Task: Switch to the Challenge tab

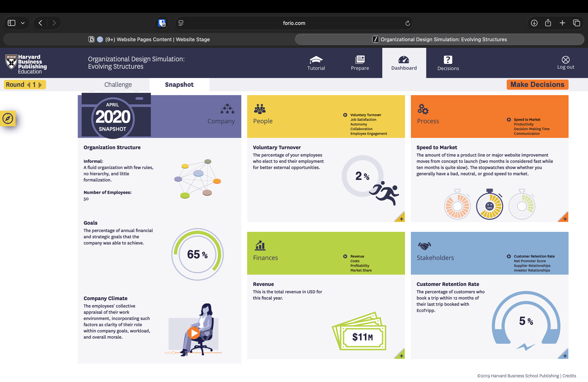Action: click(118, 84)
